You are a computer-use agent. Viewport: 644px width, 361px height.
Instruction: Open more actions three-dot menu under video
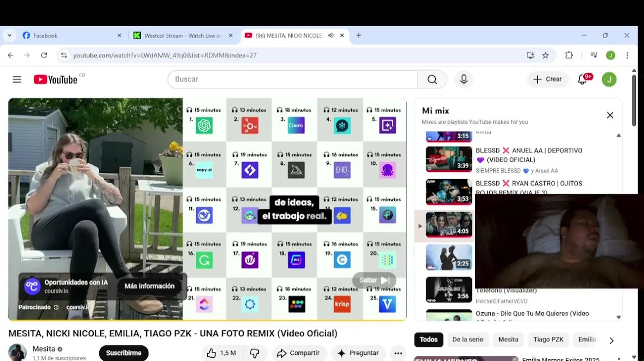point(398,353)
